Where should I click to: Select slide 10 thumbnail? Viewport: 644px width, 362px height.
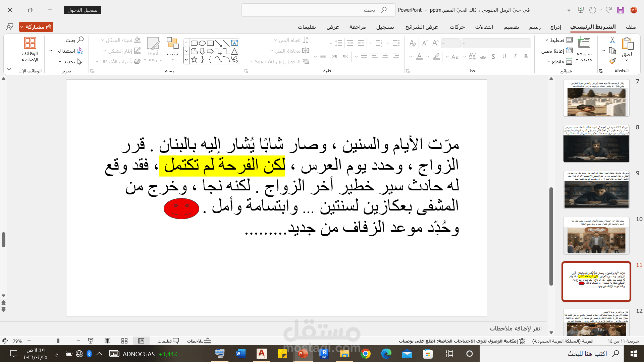pos(596,236)
